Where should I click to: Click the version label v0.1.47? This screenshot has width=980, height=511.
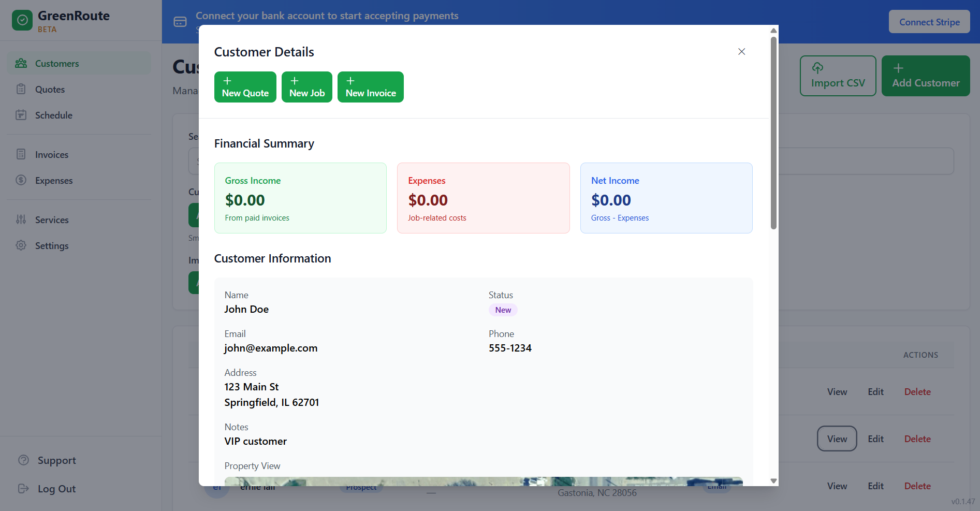[963, 502]
